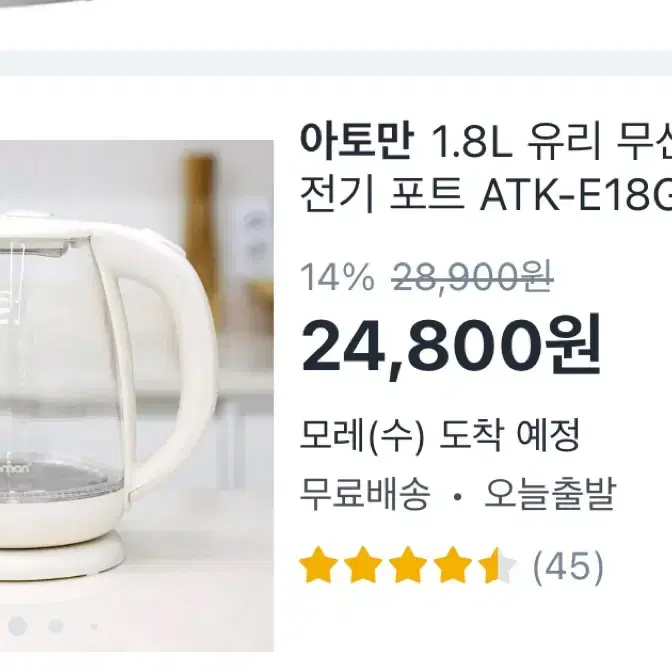Click the 14% discount label
Screen dimensions: 672x672
(337, 277)
